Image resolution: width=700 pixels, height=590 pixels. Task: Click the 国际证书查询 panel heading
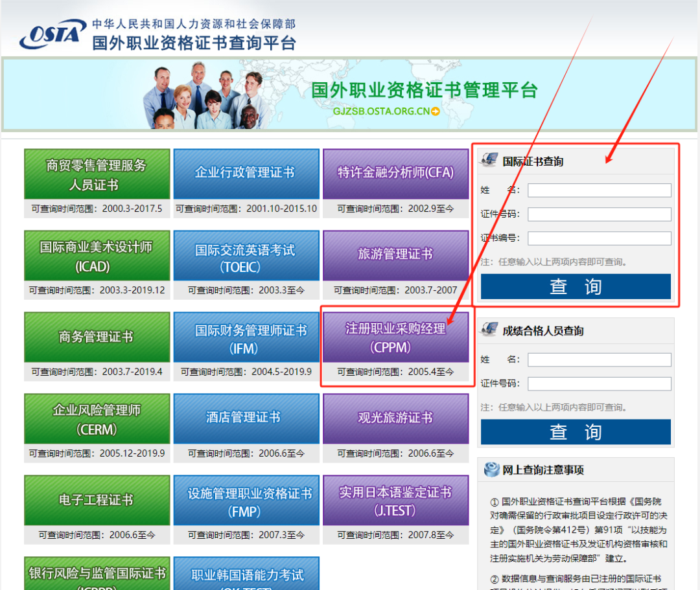pyautogui.click(x=533, y=161)
